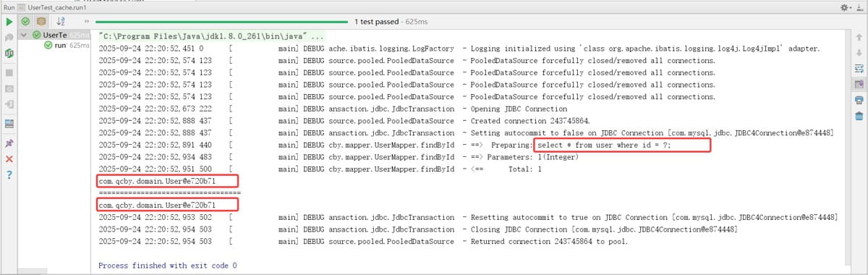Click the Run panel label

[x=7, y=6]
